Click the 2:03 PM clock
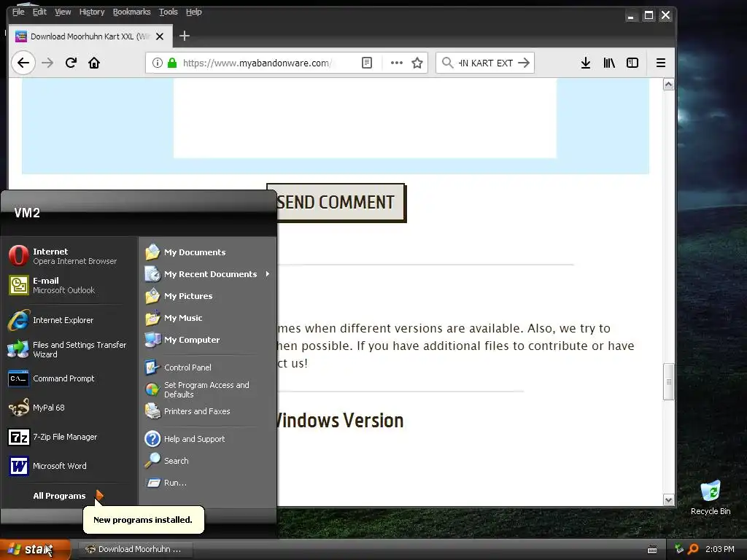 pyautogui.click(x=720, y=549)
